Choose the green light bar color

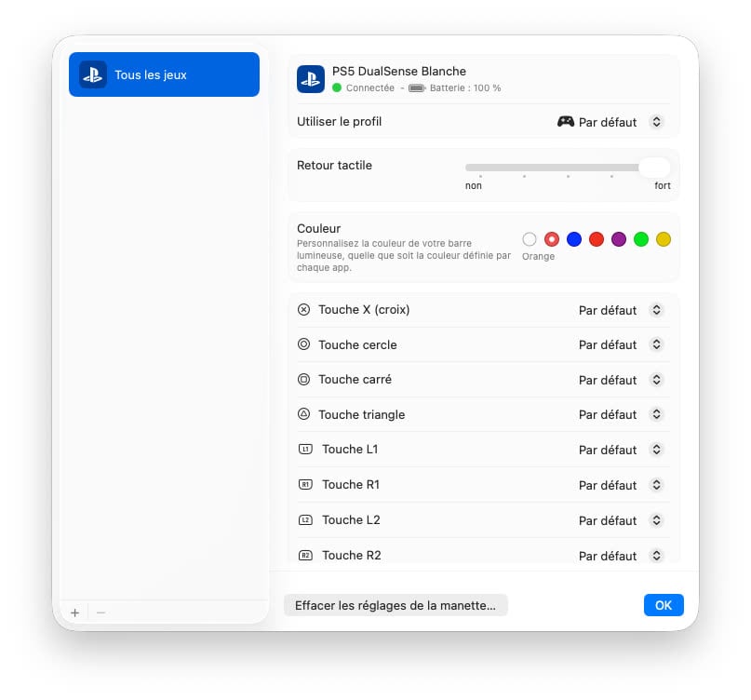(641, 238)
